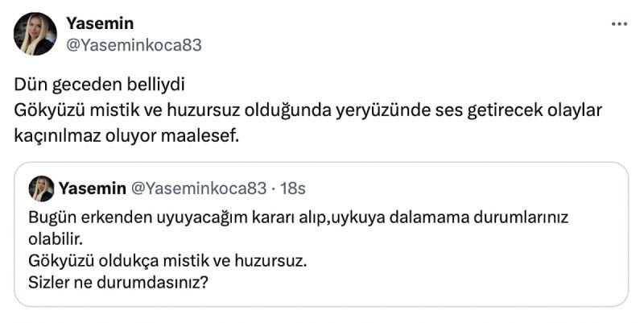Click the Yasemin name inside quoted tweet
Viewport: 644px width, 323px height.
coord(92,188)
